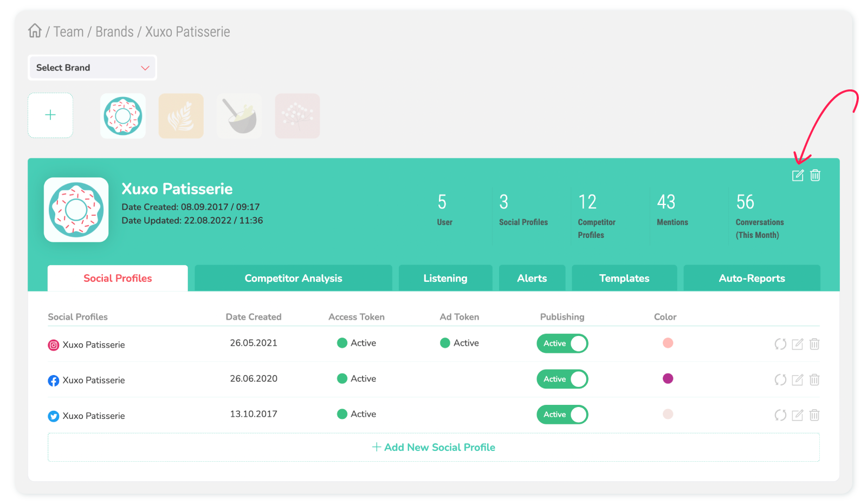Delete the Instagram social profile

click(814, 344)
